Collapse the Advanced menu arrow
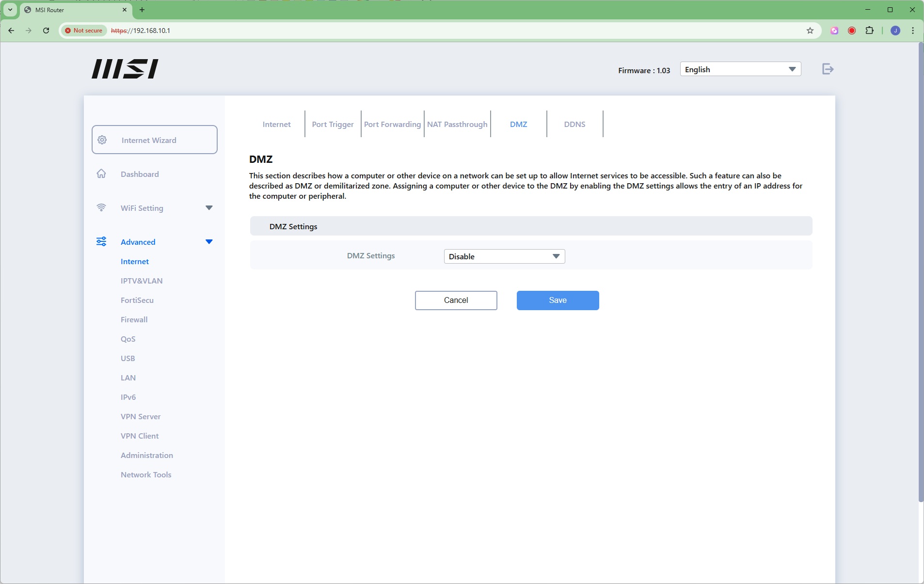Image resolution: width=924 pixels, height=584 pixels. [209, 242]
